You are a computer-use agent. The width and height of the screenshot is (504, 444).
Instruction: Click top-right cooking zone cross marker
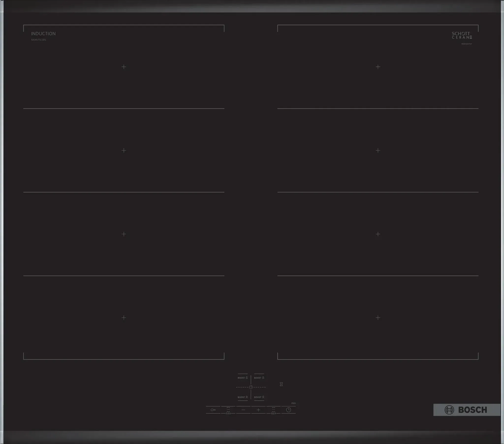pyautogui.click(x=378, y=67)
